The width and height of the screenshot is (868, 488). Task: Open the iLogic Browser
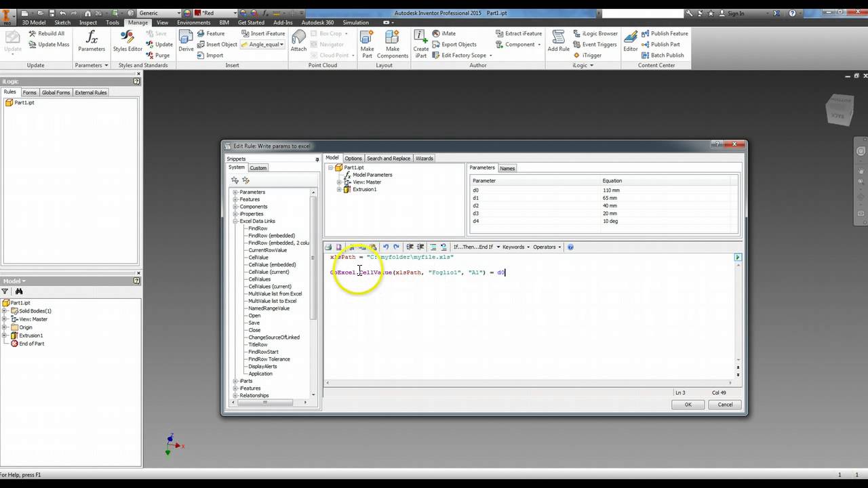(x=595, y=33)
